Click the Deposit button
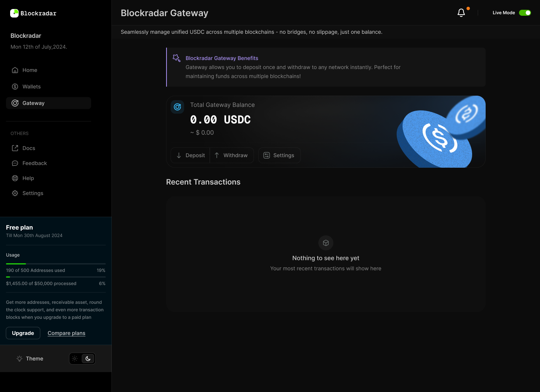Image resolution: width=540 pixels, height=392 pixels. tap(190, 155)
